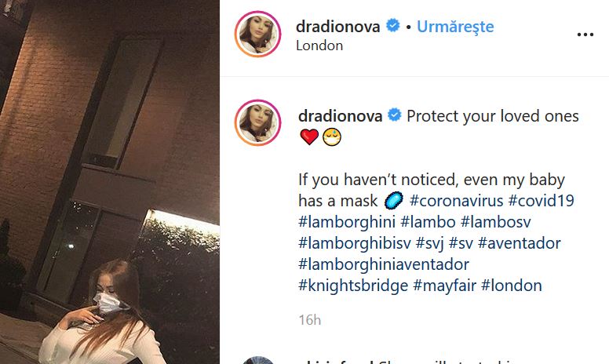This screenshot has width=609, height=364.
Task: Click the post photo of masked woman
Action: (x=110, y=182)
